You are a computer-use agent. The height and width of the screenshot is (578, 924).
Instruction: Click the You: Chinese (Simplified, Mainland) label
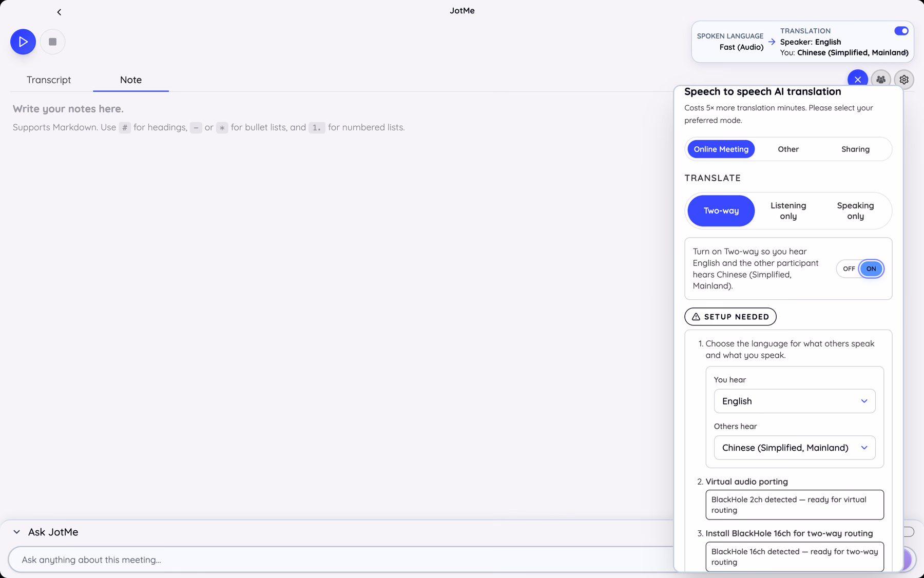tap(844, 53)
